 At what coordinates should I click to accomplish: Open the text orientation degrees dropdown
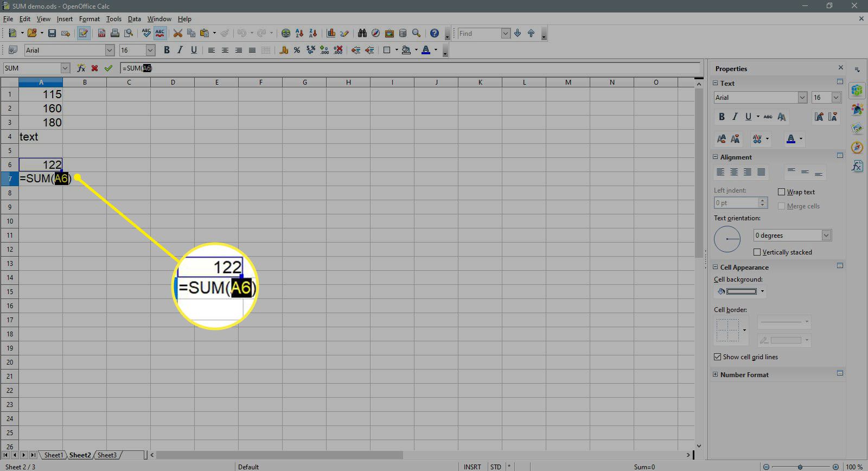pos(826,235)
